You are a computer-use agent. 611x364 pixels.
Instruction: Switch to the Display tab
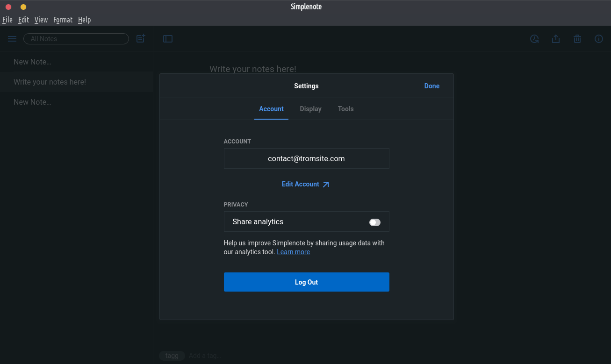pyautogui.click(x=310, y=109)
